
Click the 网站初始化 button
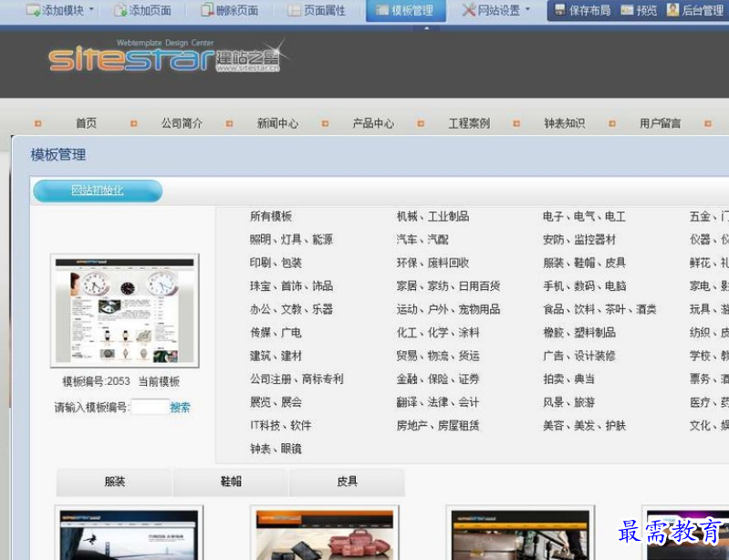pyautogui.click(x=98, y=191)
